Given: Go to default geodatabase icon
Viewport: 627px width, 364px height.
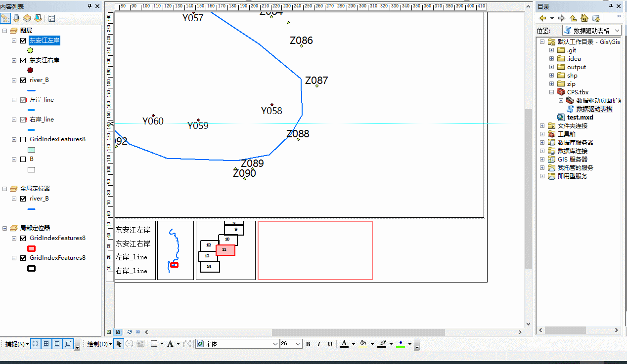Looking at the screenshot, I should (596, 18).
